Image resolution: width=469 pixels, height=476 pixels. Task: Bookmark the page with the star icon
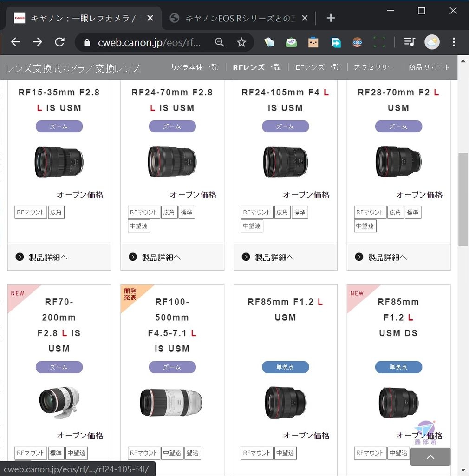241,42
